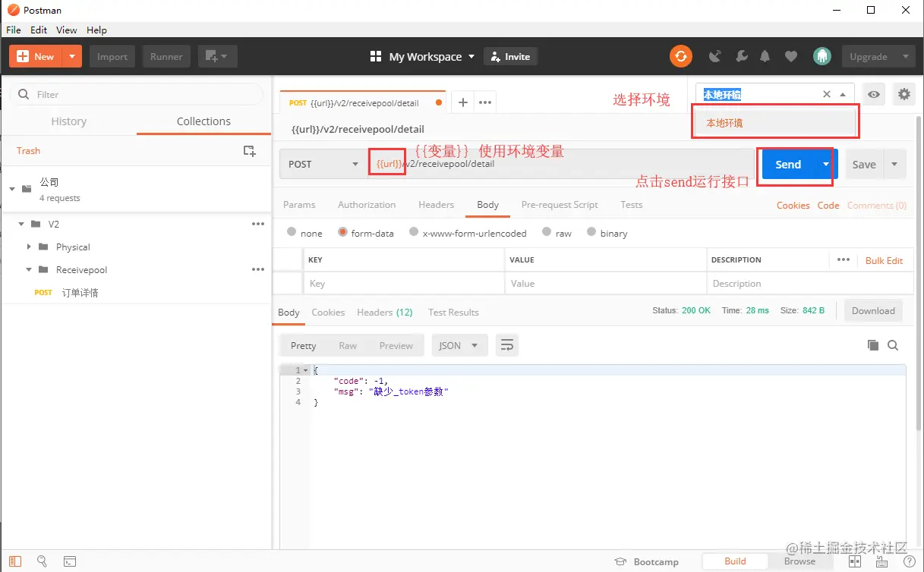The height and width of the screenshot is (572, 924).
Task: Clear the selected environment with X
Action: [827, 94]
